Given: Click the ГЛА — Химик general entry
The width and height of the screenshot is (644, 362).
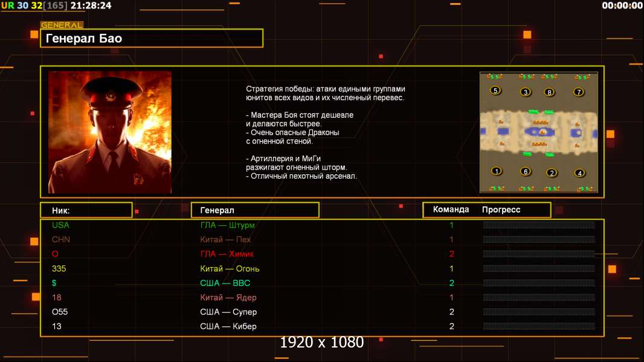Looking at the screenshot, I should [x=227, y=254].
